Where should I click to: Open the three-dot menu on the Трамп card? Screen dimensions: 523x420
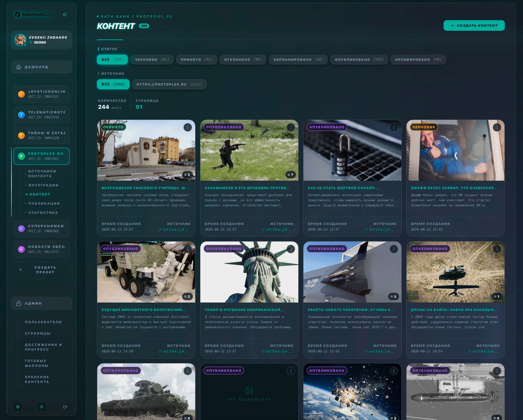click(291, 249)
